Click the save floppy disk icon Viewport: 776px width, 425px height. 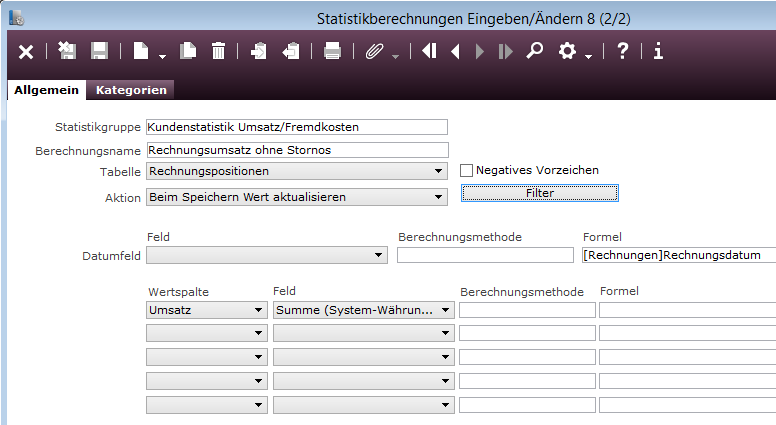[99, 52]
